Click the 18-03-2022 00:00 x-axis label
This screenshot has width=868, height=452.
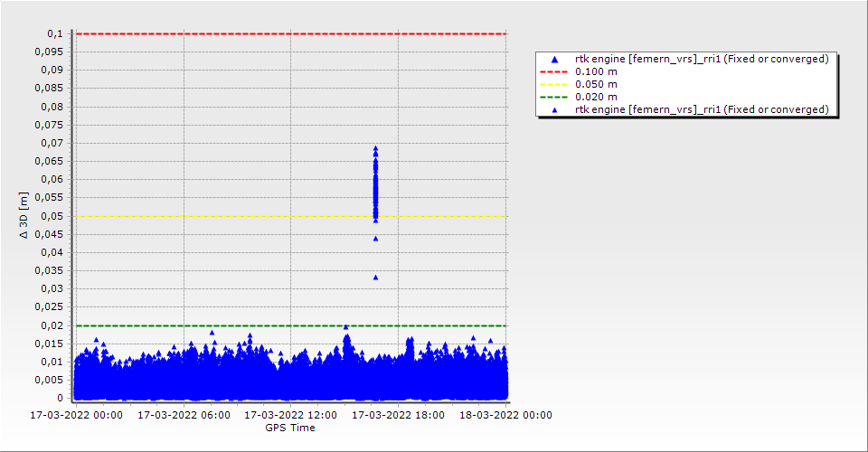click(505, 416)
